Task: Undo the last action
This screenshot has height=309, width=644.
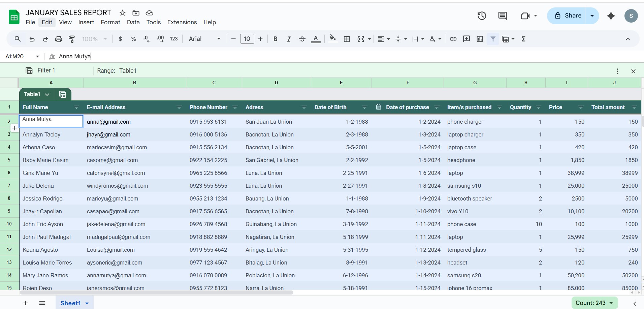Action: 32,39
